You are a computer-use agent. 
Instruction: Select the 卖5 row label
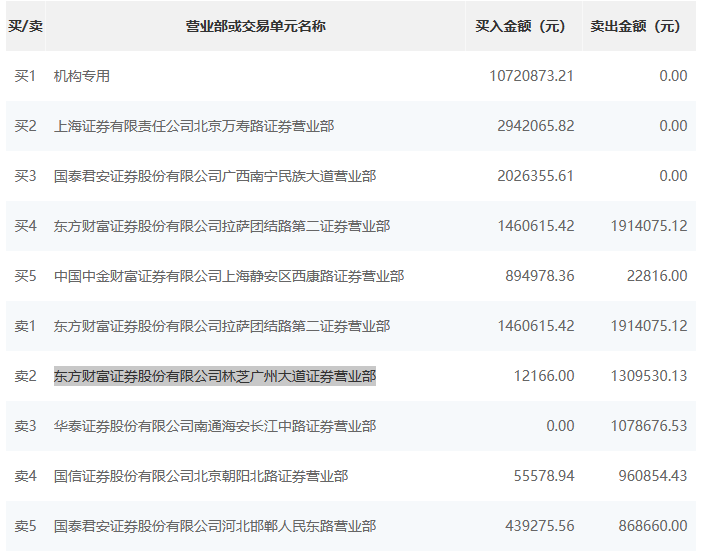[x=25, y=526]
